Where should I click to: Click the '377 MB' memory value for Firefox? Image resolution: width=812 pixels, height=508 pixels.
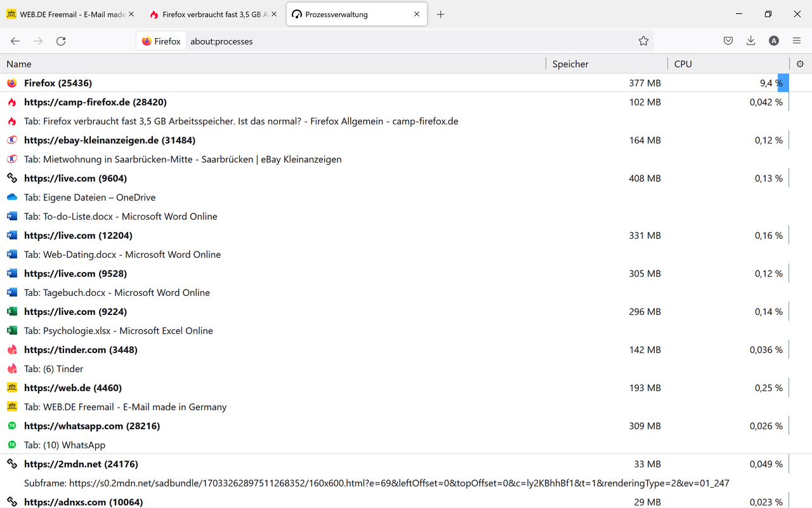point(645,83)
